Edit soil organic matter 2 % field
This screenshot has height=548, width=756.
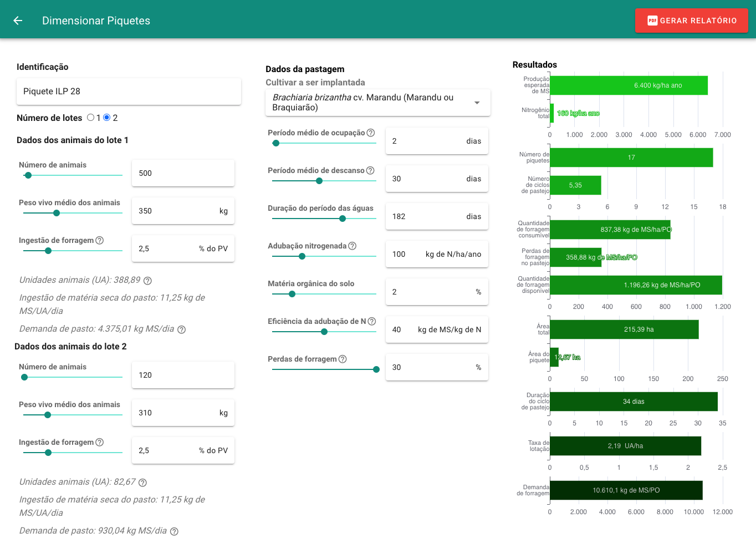[x=437, y=292]
